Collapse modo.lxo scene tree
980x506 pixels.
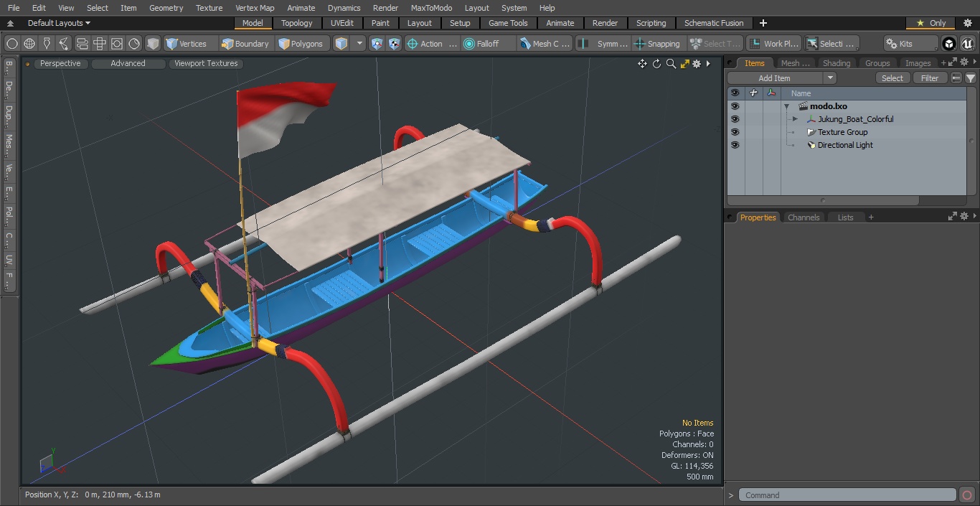click(x=786, y=106)
